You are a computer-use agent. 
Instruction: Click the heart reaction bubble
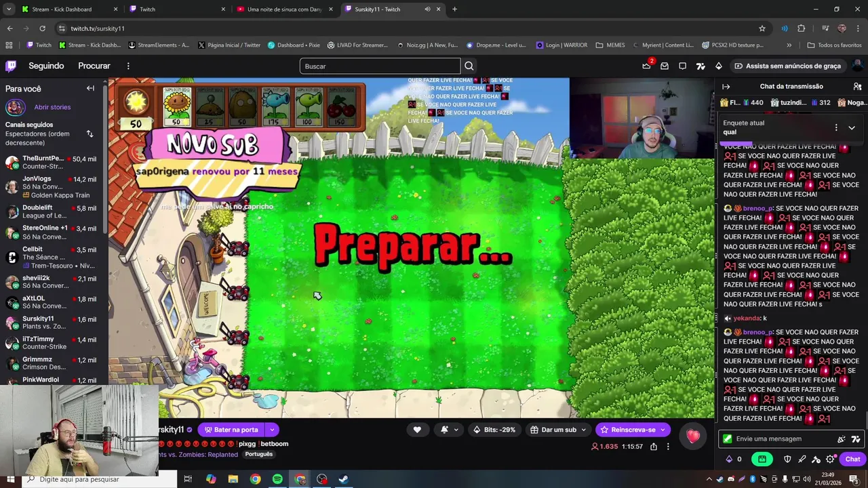(692, 436)
